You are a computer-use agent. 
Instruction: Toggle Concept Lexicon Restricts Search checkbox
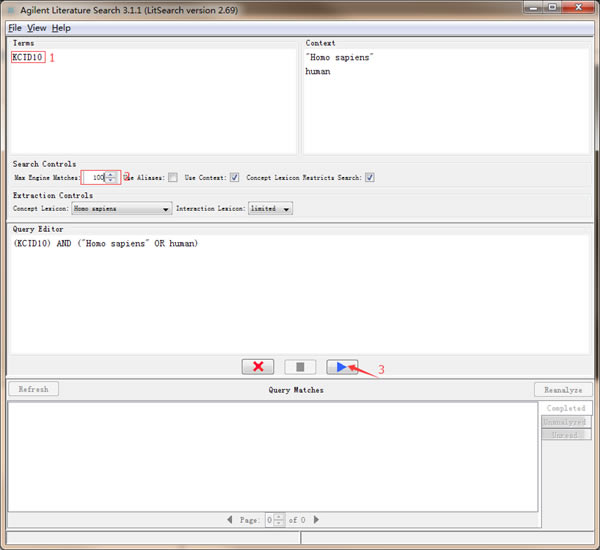click(x=370, y=178)
